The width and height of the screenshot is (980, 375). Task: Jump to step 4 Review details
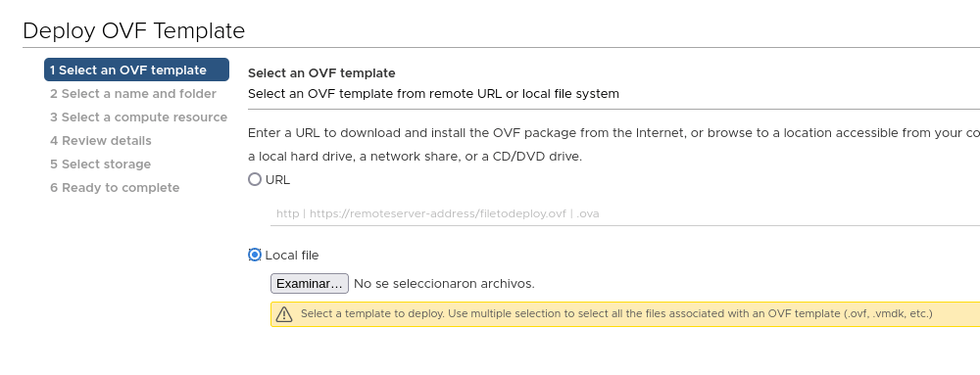(101, 141)
